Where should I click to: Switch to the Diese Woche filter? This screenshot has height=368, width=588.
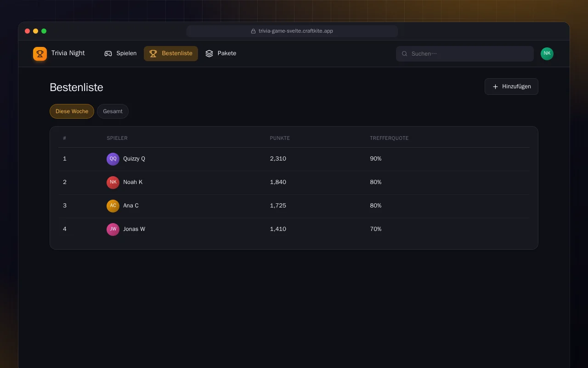[x=72, y=111]
